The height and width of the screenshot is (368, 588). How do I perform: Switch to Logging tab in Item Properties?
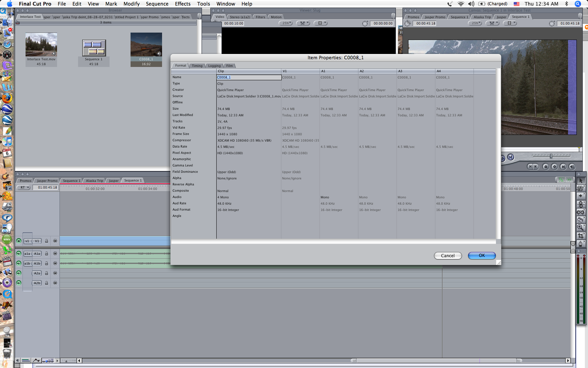coord(215,66)
